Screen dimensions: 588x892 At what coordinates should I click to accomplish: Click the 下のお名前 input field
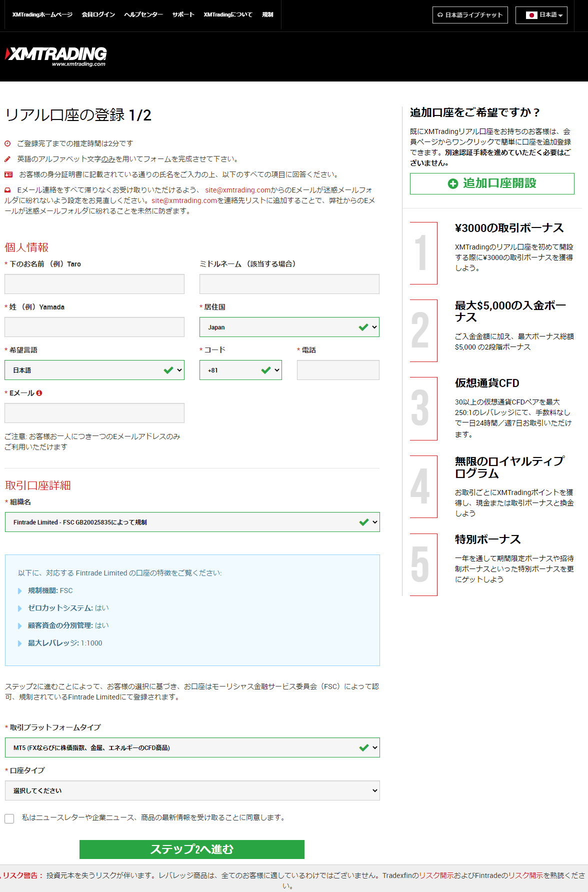[94, 284]
